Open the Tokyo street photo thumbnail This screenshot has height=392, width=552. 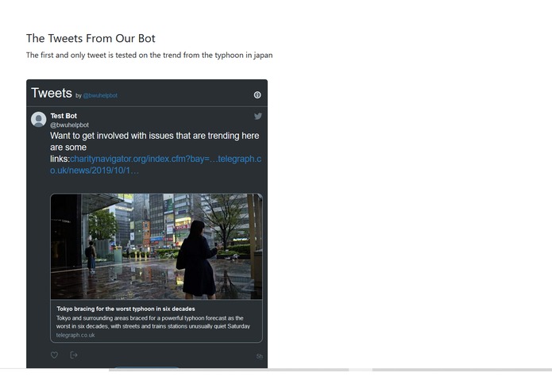pyautogui.click(x=156, y=247)
